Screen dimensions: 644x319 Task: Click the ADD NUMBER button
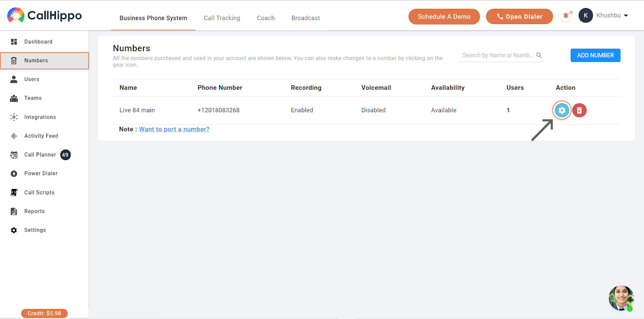595,55
